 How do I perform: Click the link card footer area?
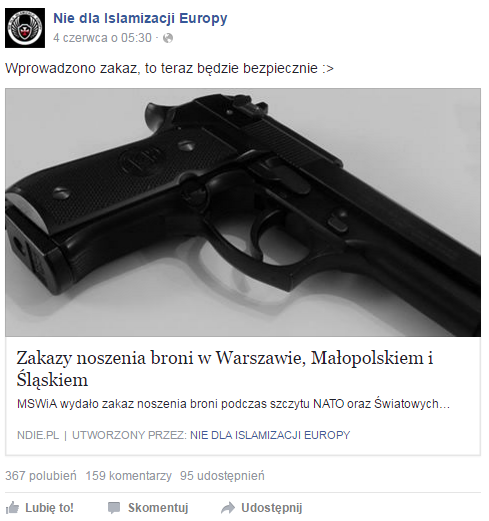[x=243, y=435]
